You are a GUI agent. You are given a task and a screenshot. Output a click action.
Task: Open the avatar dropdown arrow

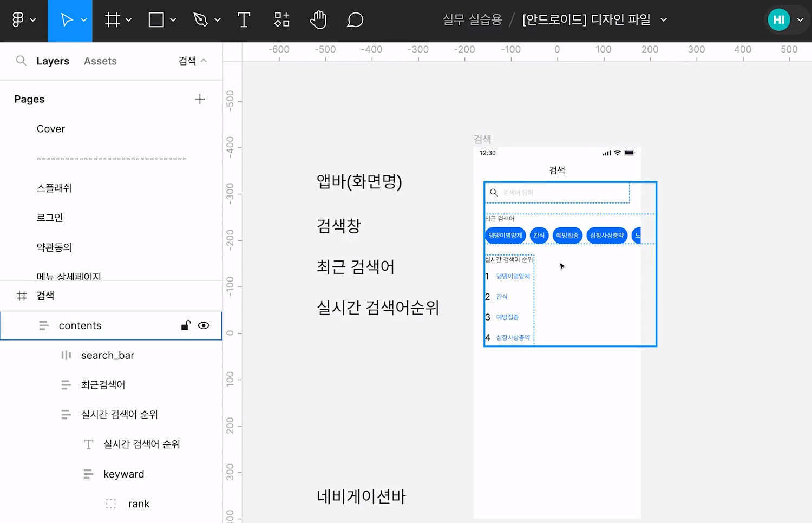click(x=801, y=20)
